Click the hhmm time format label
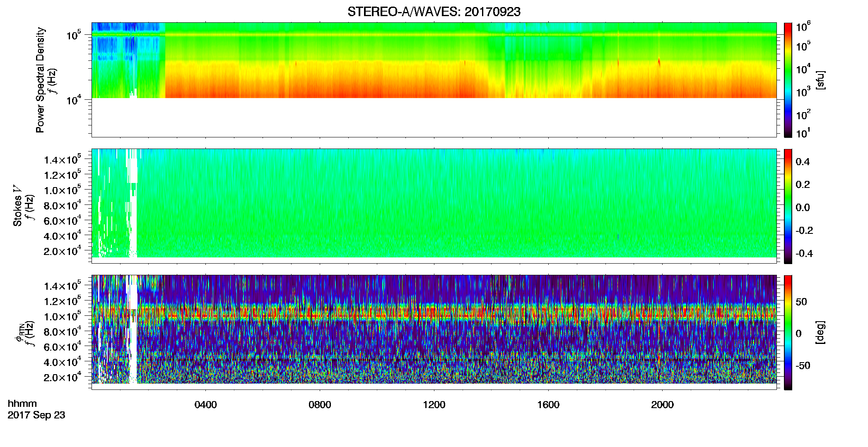The width and height of the screenshot is (868, 447). coord(22,404)
